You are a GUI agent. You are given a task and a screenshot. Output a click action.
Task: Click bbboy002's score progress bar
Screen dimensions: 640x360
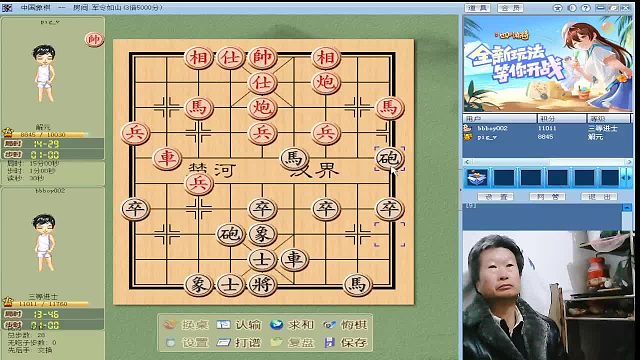[x=51, y=304]
